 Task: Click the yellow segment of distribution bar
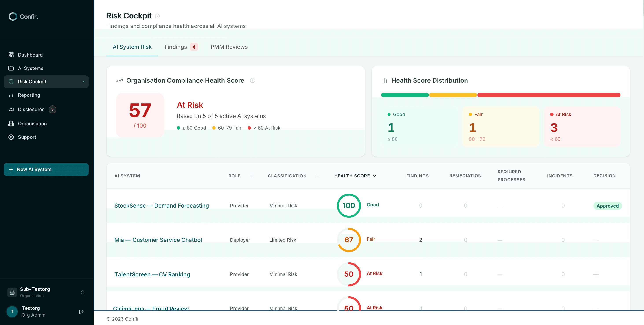click(453, 95)
